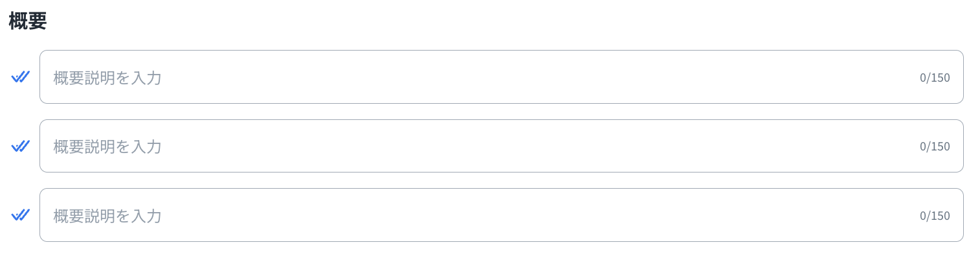This screenshot has height=262, width=980.
Task: Click the double-check icon beside the second summary field
Action: pos(21,146)
